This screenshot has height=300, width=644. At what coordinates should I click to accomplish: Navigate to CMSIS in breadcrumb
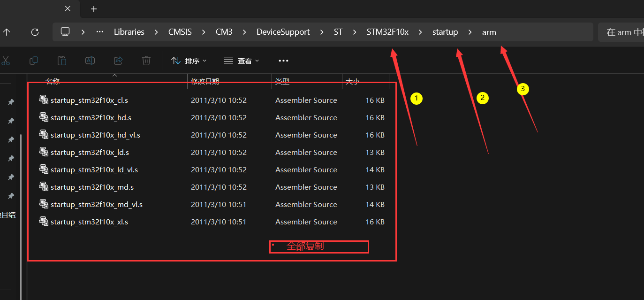click(180, 32)
